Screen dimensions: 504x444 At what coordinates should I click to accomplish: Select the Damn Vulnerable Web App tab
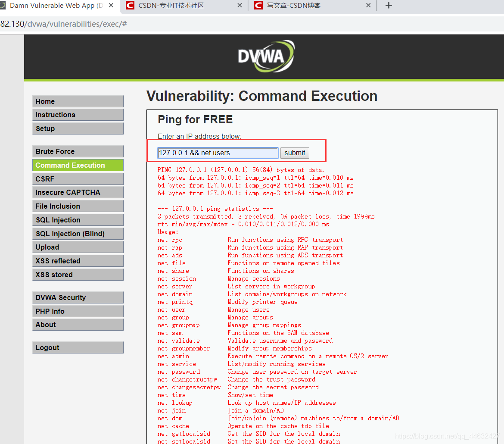[56, 6]
